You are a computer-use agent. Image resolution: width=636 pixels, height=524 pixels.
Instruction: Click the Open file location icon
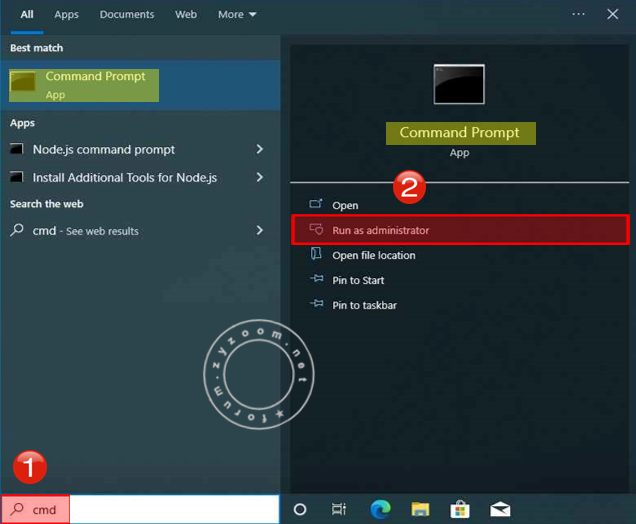click(x=316, y=253)
